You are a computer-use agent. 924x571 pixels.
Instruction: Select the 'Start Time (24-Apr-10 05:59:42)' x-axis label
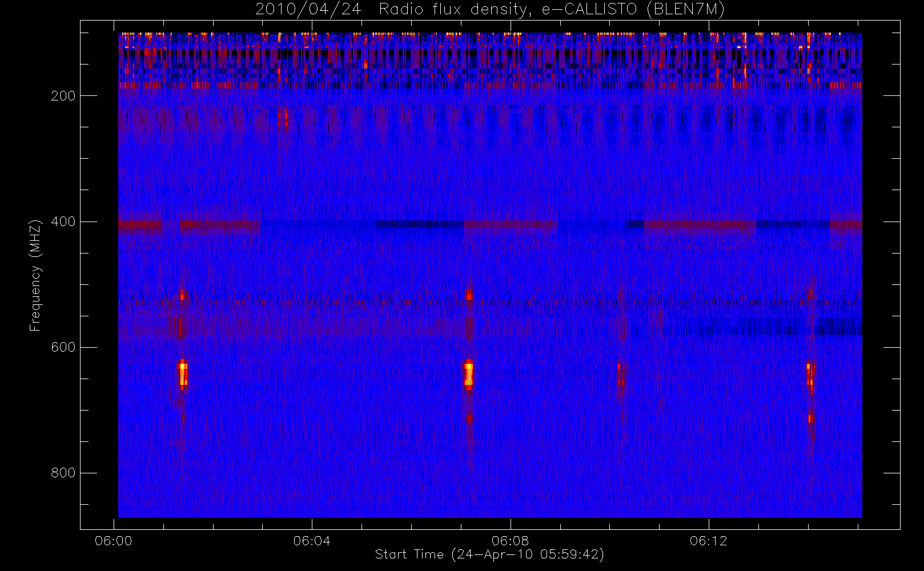489,554
